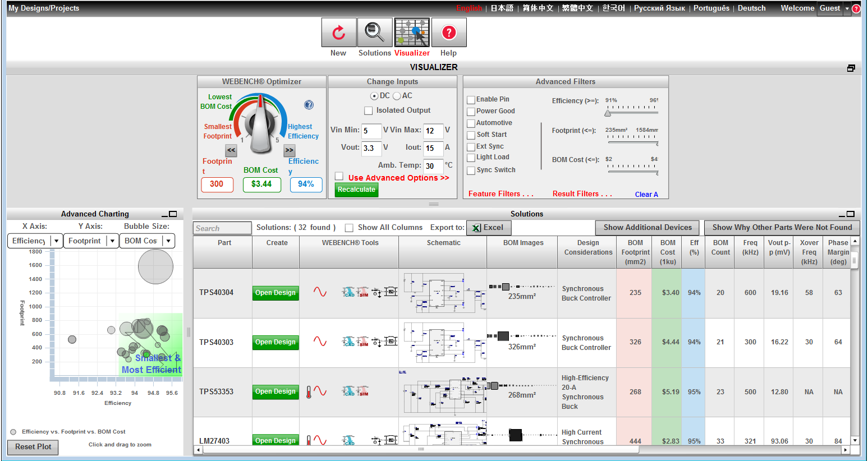Open My Designs/Projects
This screenshot has height=461, width=868.
point(44,8)
